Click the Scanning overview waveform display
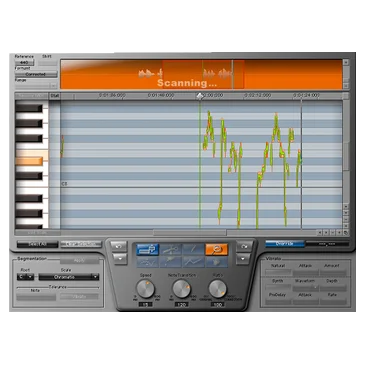 (x=201, y=74)
